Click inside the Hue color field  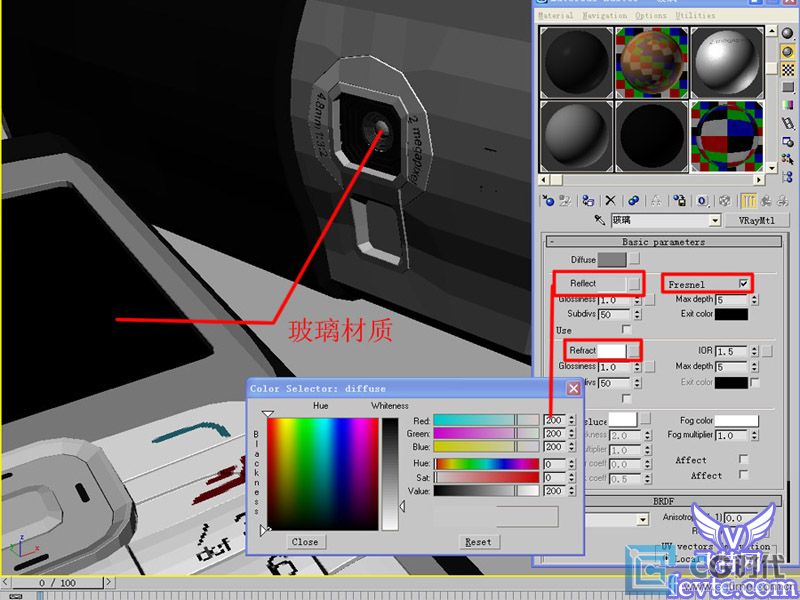322,474
